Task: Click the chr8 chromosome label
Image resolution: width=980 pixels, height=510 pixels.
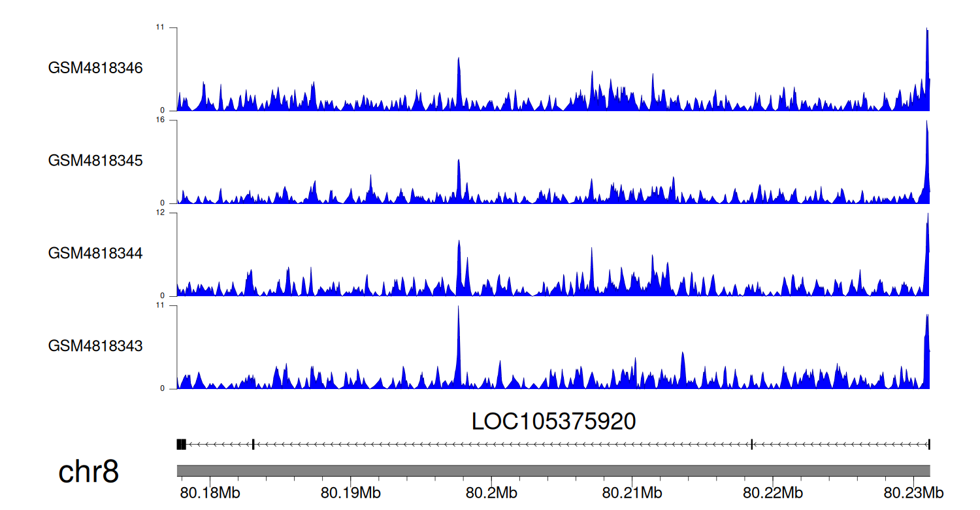Action: click(89, 471)
